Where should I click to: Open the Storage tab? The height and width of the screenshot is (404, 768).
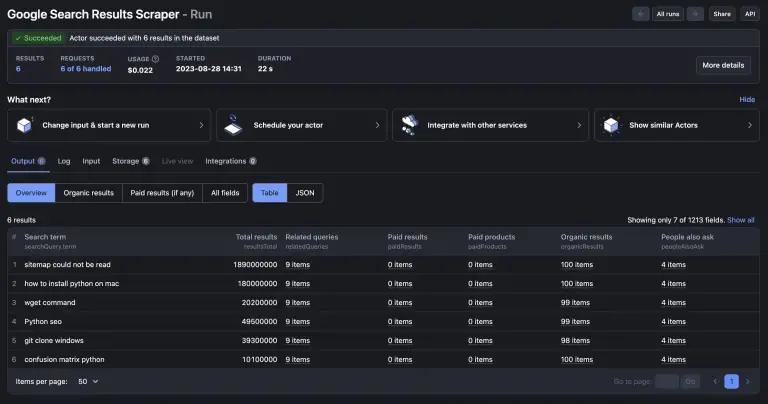tap(126, 161)
